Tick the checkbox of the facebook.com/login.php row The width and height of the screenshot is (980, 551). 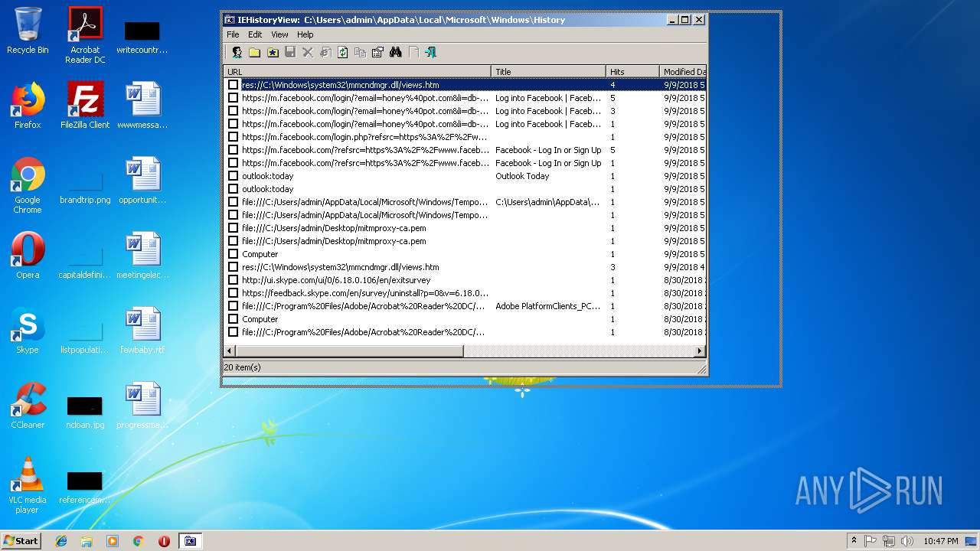tap(234, 137)
